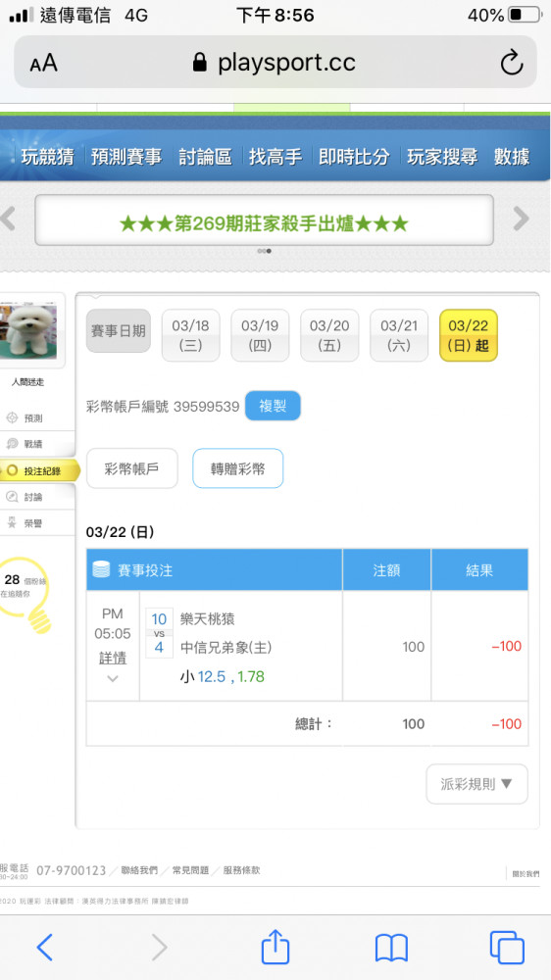
Task: Click 轉贈彩幣 button
Action: tap(237, 468)
